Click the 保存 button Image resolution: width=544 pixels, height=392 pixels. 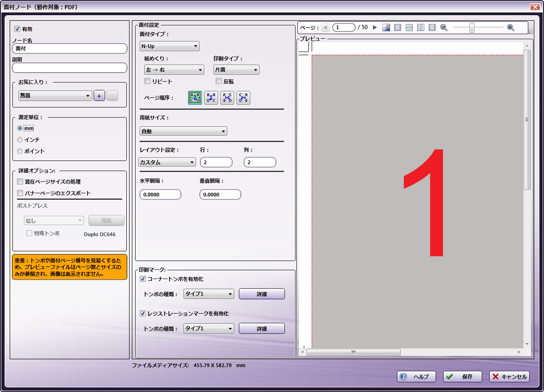[462, 377]
